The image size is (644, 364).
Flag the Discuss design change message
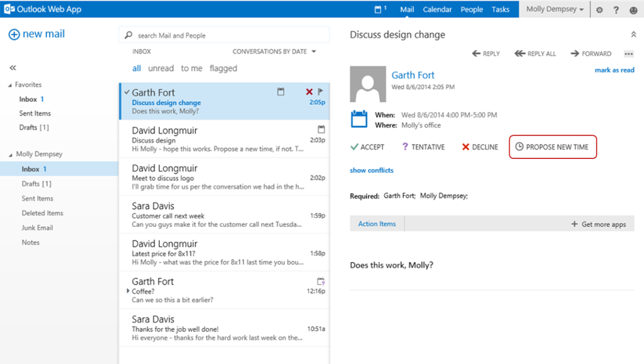(x=319, y=91)
